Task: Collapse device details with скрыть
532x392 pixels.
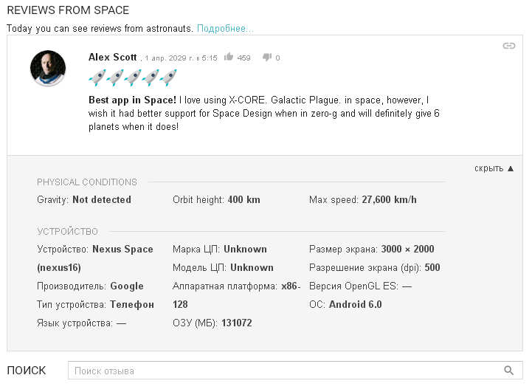Action: [x=489, y=168]
